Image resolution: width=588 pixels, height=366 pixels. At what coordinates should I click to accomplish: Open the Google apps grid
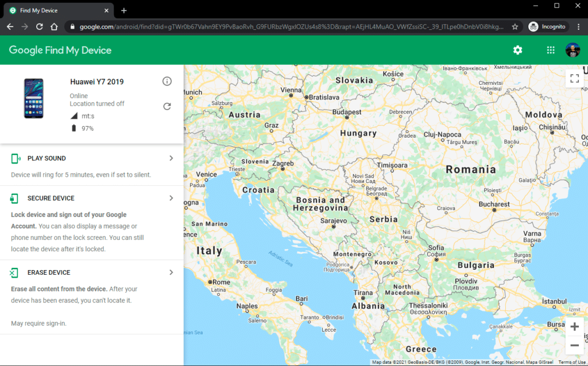click(551, 50)
